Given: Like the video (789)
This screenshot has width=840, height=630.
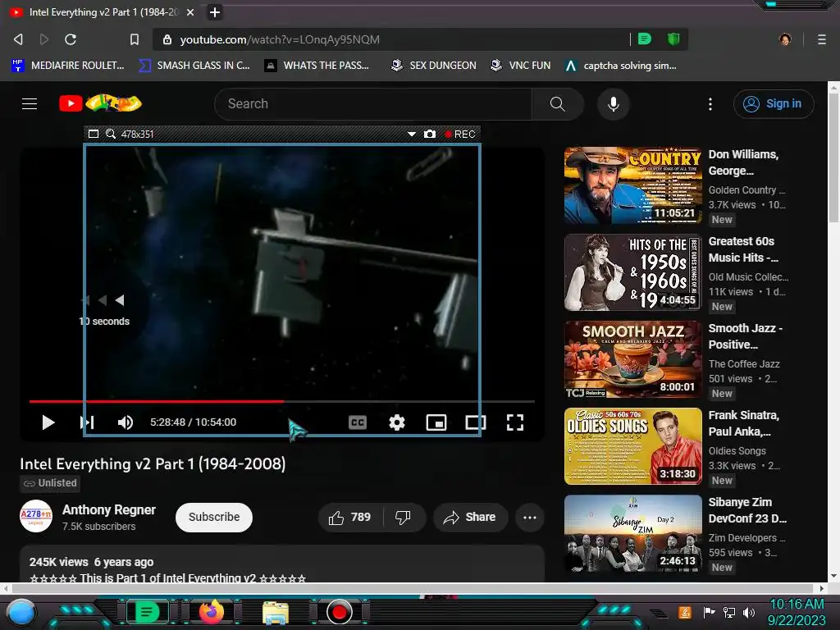Looking at the screenshot, I should pos(350,518).
